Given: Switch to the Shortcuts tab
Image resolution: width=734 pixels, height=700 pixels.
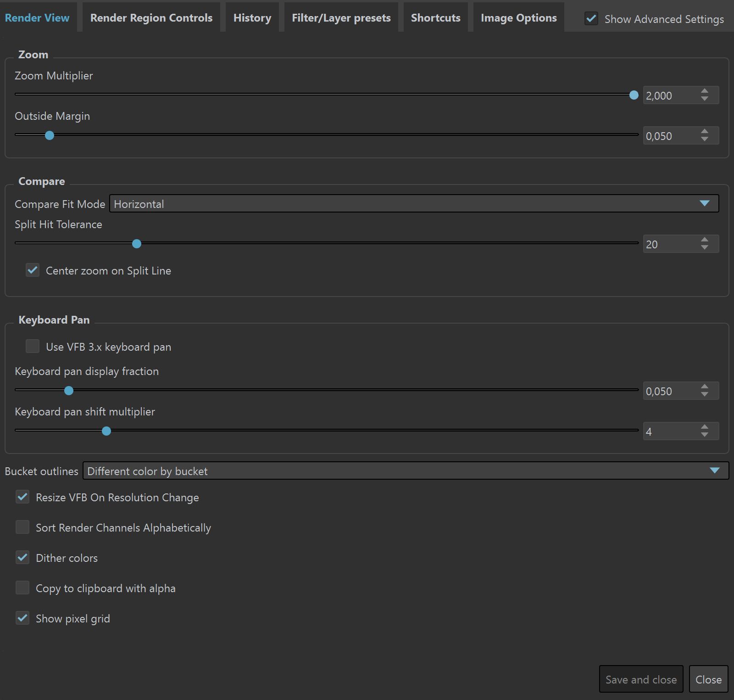Looking at the screenshot, I should [x=436, y=18].
